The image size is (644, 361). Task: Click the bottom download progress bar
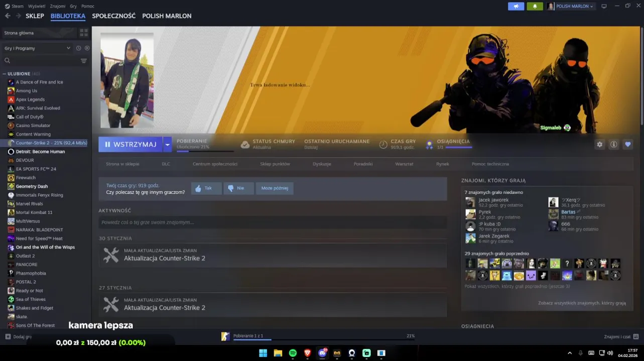324,339
